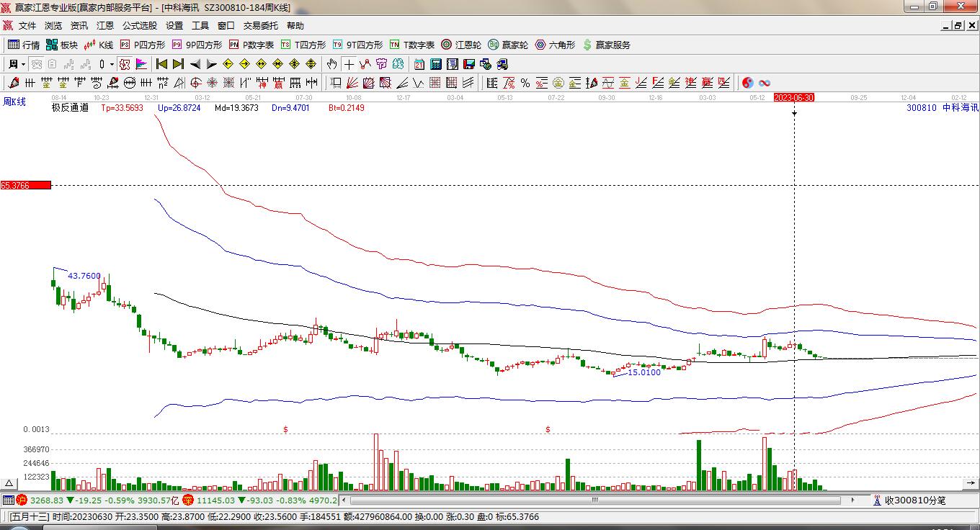Click the yin-yang taiji icon

748,83
